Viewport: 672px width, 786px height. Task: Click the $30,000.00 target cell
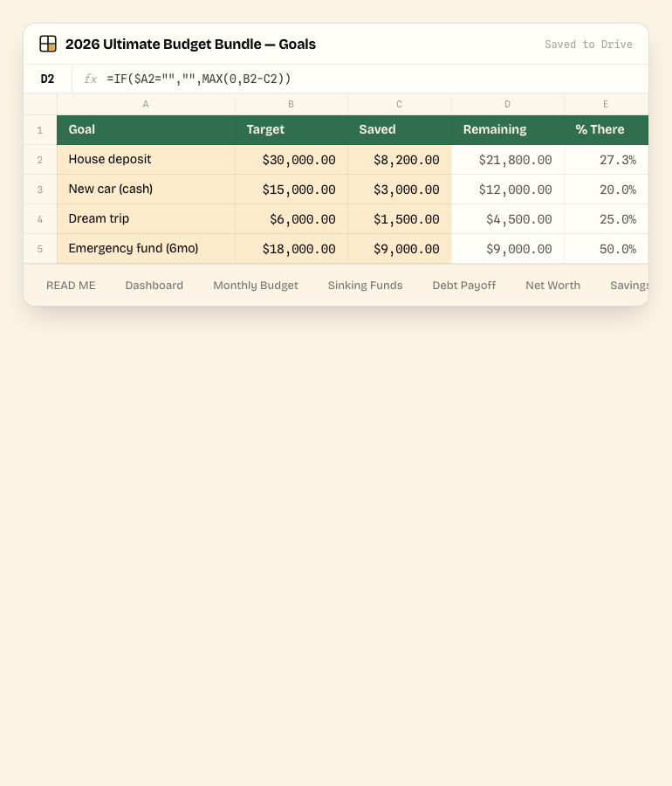click(x=291, y=160)
